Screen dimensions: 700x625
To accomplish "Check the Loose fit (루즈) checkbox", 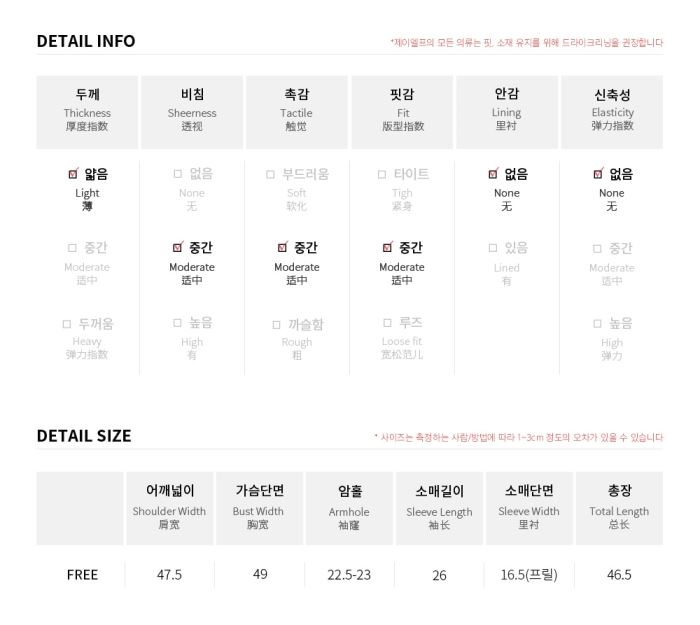I will [388, 323].
